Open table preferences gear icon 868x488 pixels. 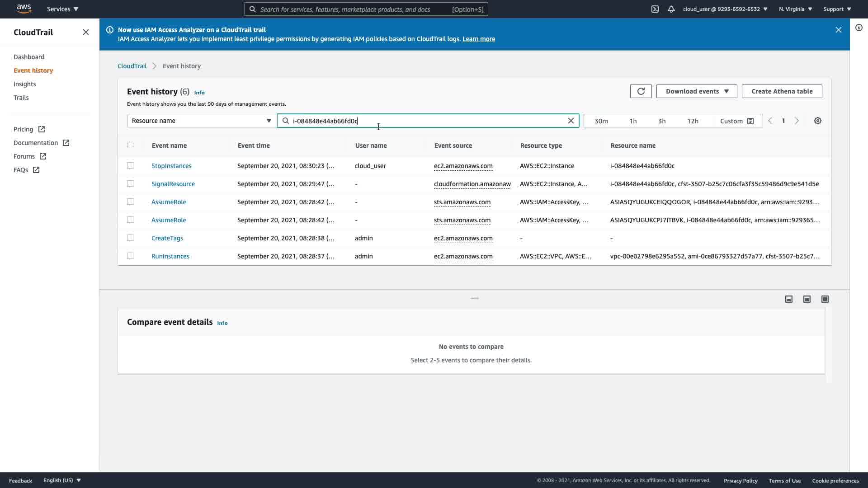coord(817,121)
